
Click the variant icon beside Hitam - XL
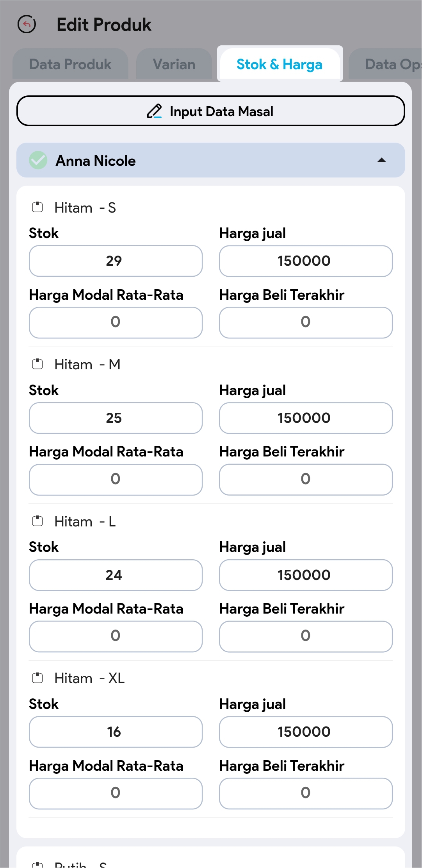point(37,678)
